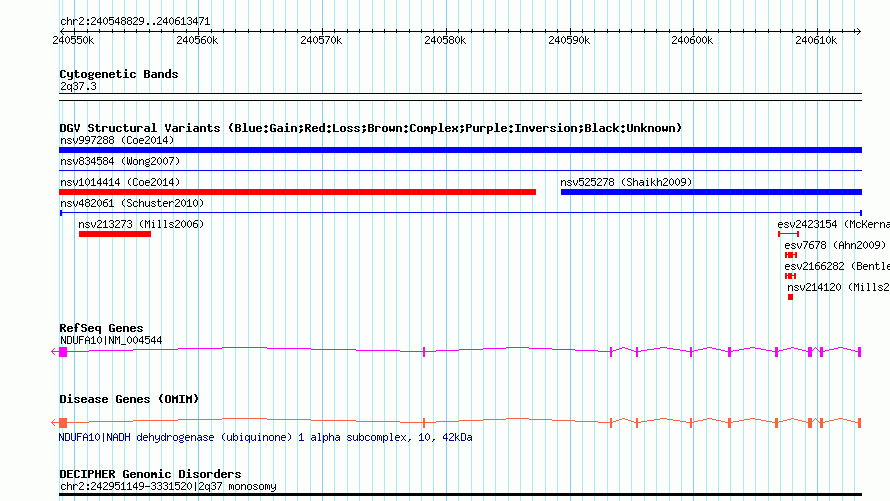Click the esv2423154 variant label

833,224
